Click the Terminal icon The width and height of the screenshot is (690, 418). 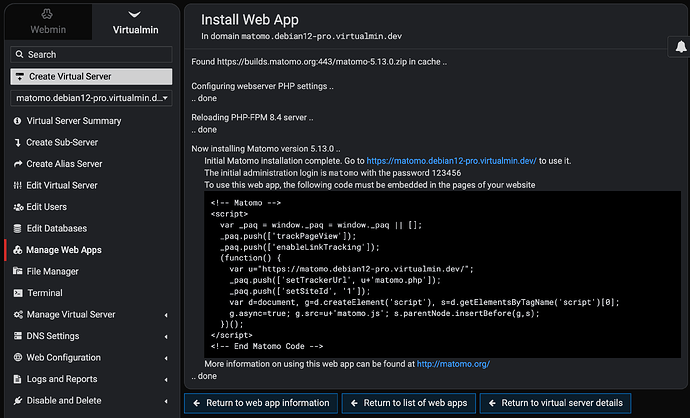tap(18, 293)
